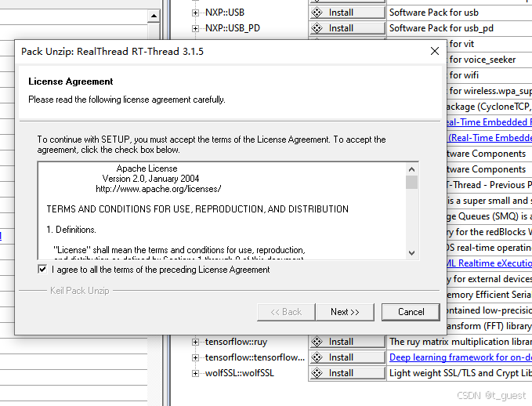Click the license text scroll down arrow
Image resolution: width=532 pixels, height=406 pixels.
click(411, 253)
